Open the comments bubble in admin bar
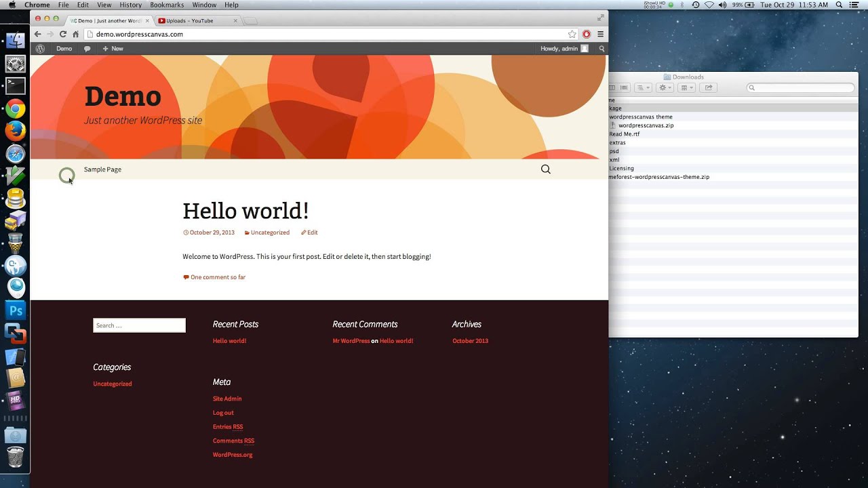 pyautogui.click(x=87, y=49)
